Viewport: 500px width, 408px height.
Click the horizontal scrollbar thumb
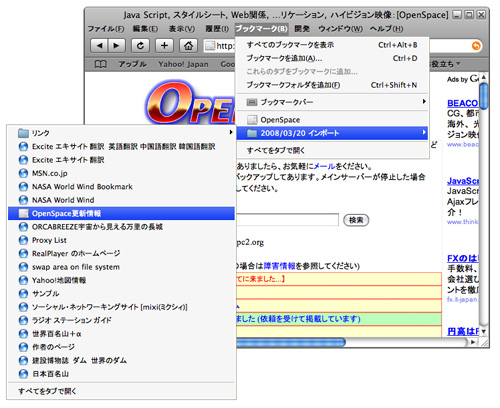291,342
